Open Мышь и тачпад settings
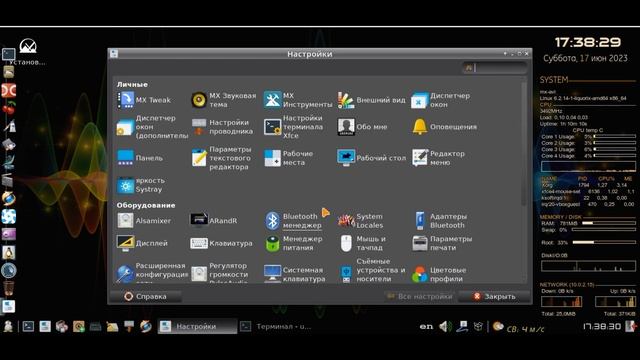The width and height of the screenshot is (640, 360). (x=362, y=243)
